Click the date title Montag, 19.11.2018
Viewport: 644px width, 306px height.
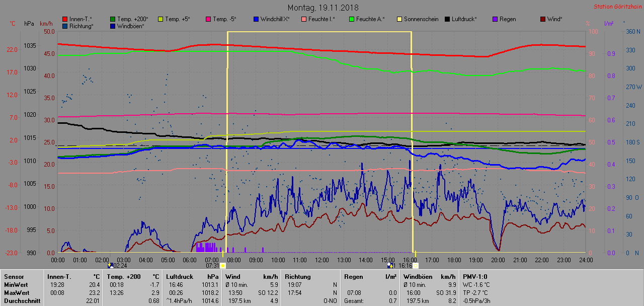pyautogui.click(x=323, y=8)
